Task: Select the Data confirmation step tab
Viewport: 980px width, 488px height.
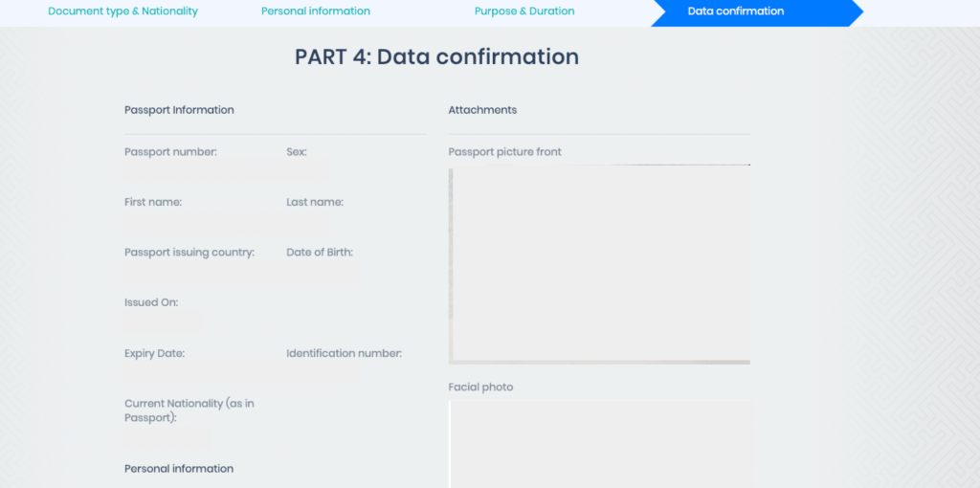Action: (736, 11)
